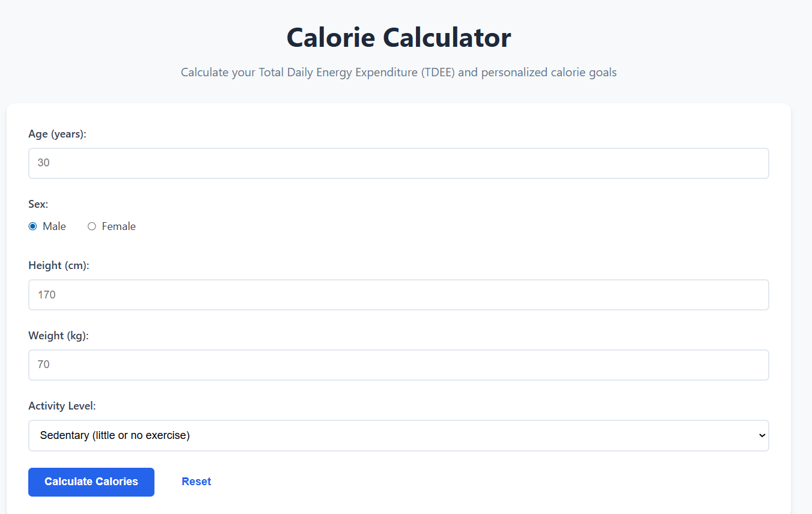812x514 pixels.
Task: Click inside the Weight (kg) field
Action: point(398,364)
